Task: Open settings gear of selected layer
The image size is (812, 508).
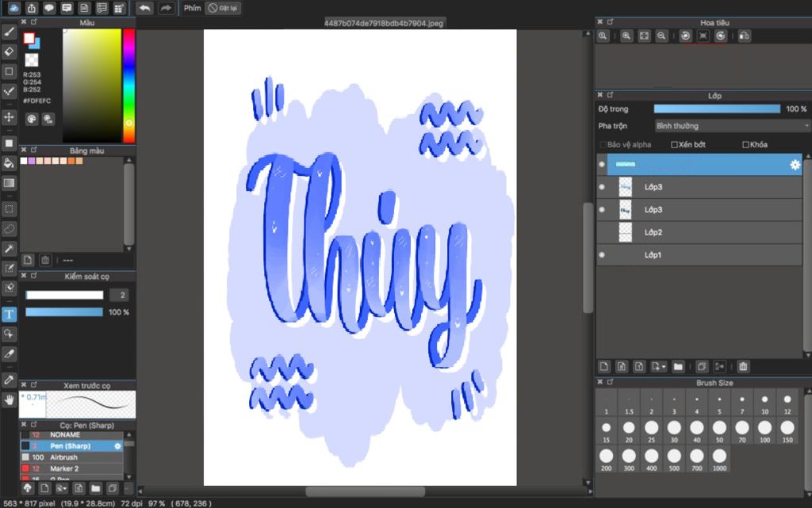Action: [x=795, y=165]
